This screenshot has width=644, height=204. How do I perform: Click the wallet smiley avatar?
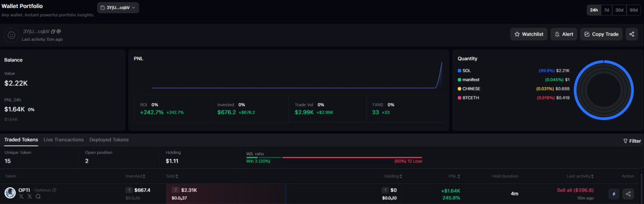[11, 35]
